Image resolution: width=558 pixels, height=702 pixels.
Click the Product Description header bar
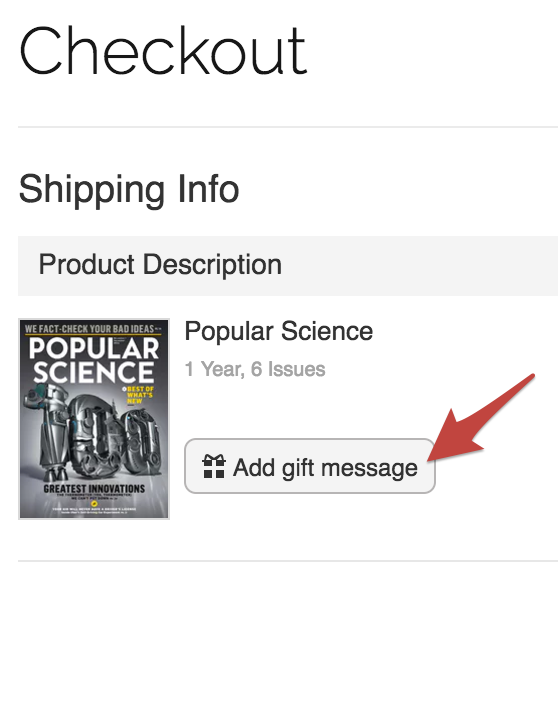[288, 266]
